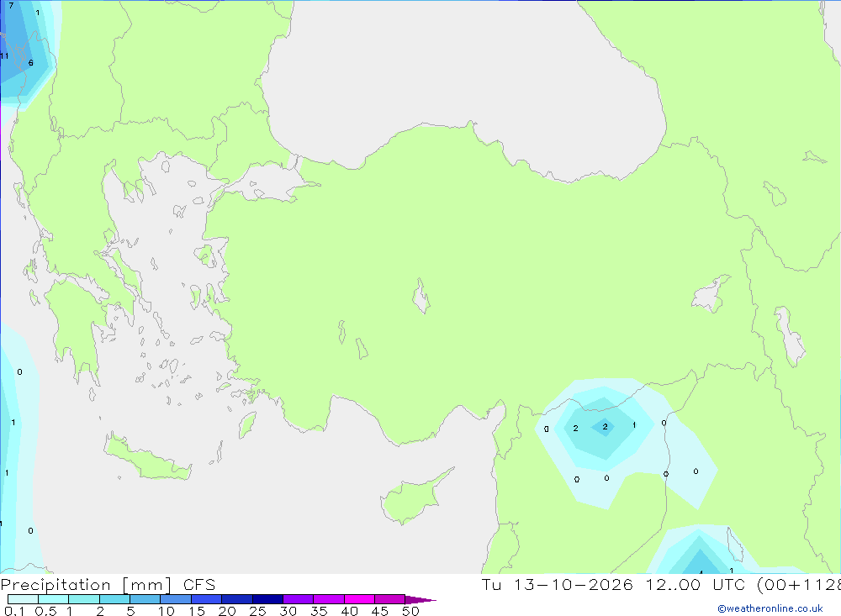This screenshot has width=841, height=616.
Task: Choose the magenta 40 to 45 mm swatch
Action: (359, 599)
